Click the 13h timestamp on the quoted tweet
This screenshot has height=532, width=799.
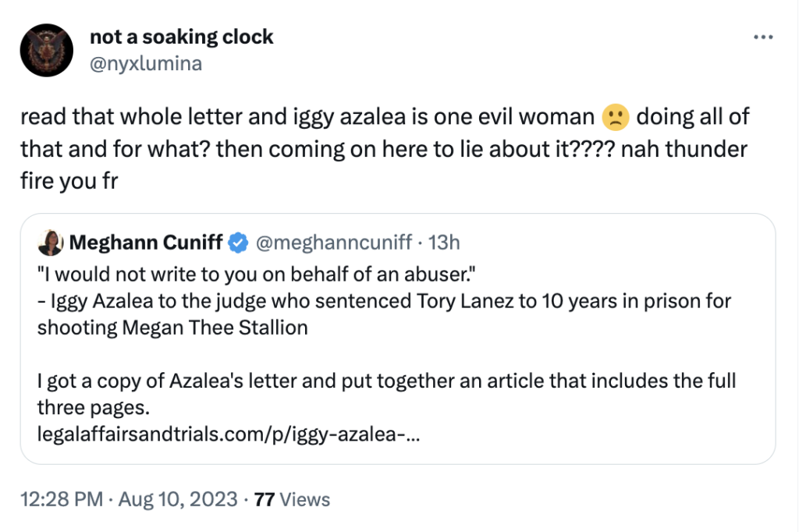point(442,243)
